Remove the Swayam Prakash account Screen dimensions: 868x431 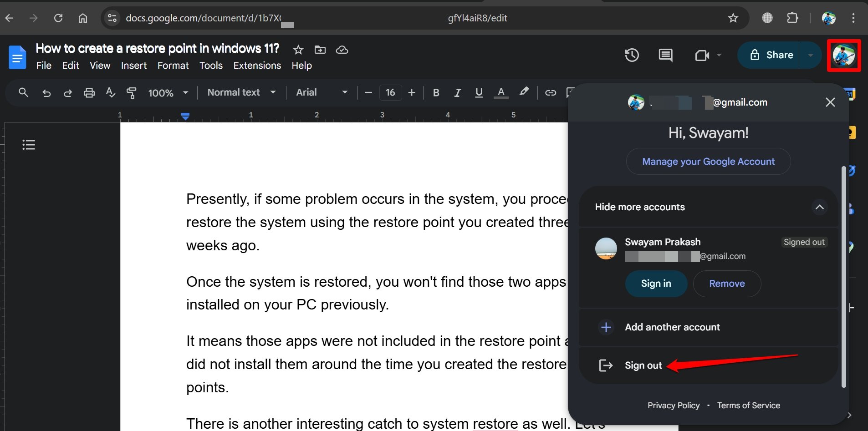coord(727,284)
